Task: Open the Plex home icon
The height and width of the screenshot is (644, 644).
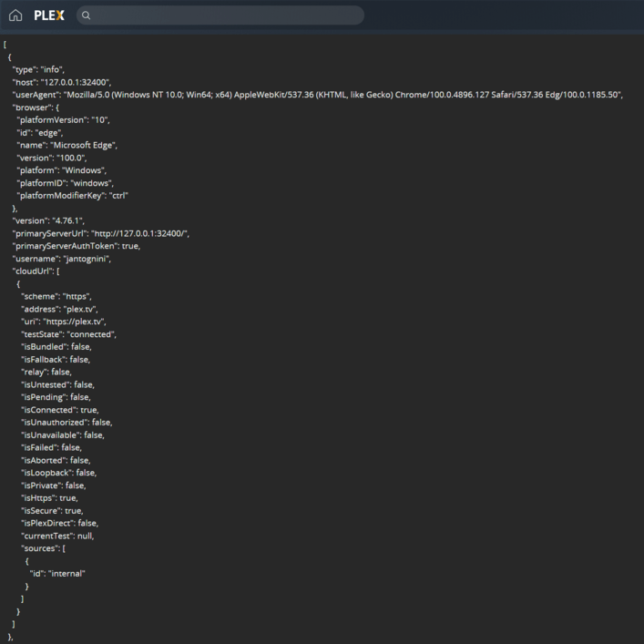Action: coord(15,15)
